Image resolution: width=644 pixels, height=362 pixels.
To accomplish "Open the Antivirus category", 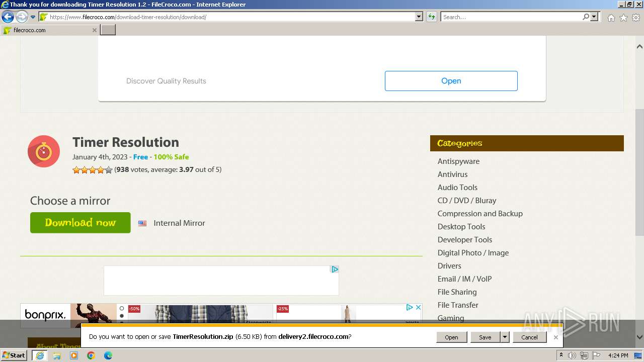I will (x=452, y=174).
